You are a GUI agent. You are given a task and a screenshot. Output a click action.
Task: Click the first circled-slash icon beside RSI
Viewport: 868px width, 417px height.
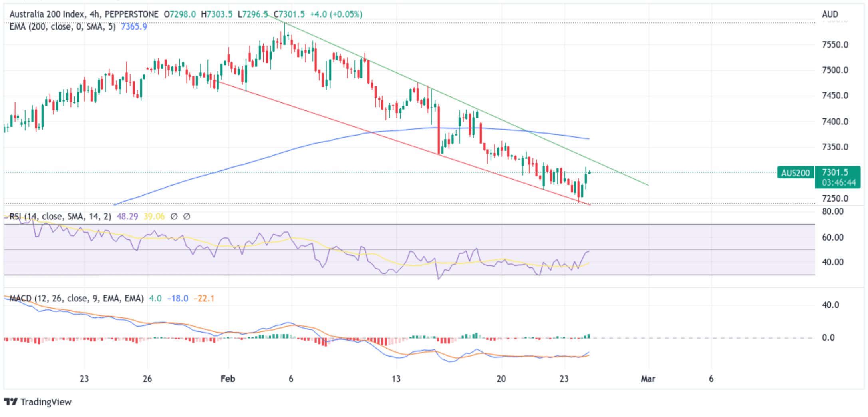tap(174, 217)
